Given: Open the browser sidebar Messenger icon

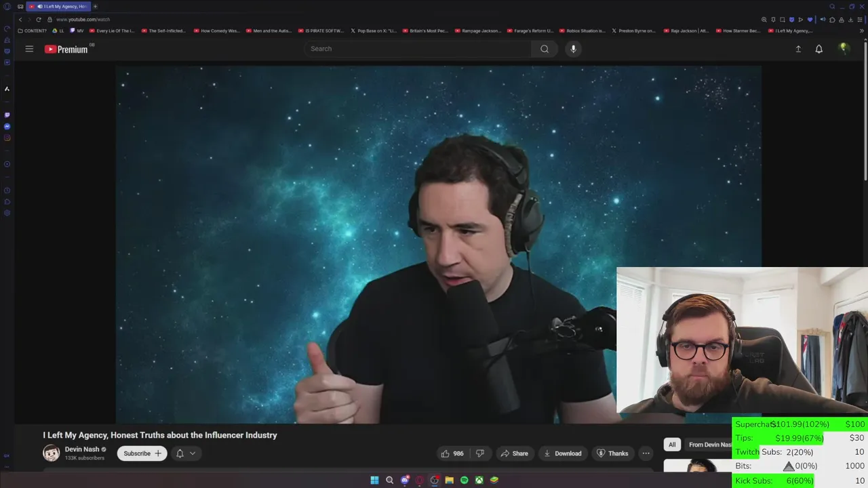Looking at the screenshot, I should pos(7,126).
